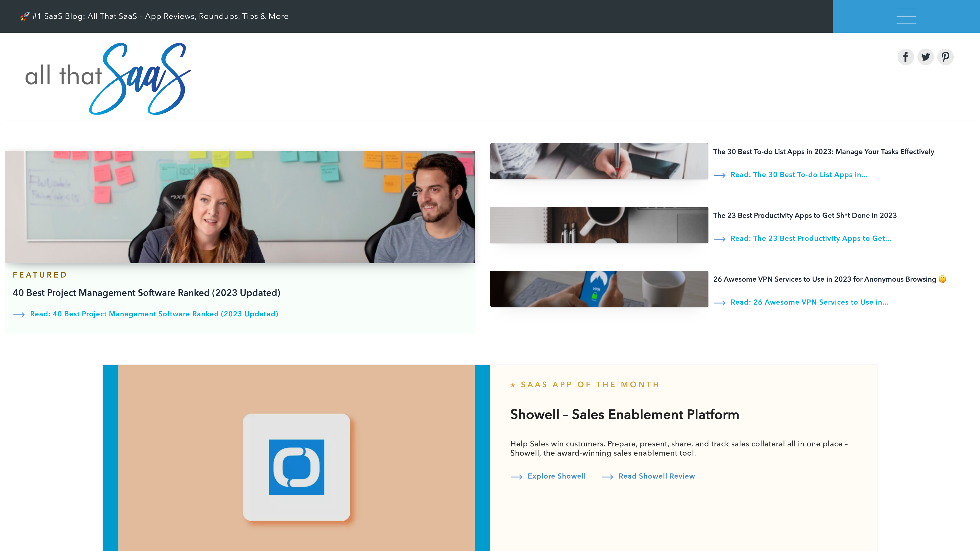Click the Showell – Sales Enablement Platform heading

(x=625, y=415)
